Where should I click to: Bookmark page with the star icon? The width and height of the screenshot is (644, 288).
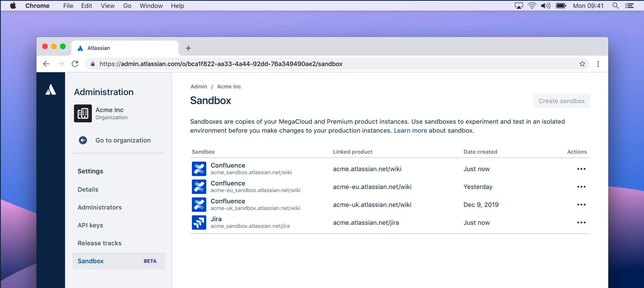coord(582,64)
